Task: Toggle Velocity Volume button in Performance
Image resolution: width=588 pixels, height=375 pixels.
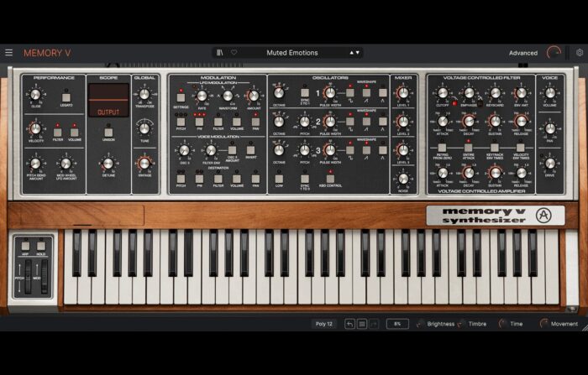Action: [x=75, y=133]
